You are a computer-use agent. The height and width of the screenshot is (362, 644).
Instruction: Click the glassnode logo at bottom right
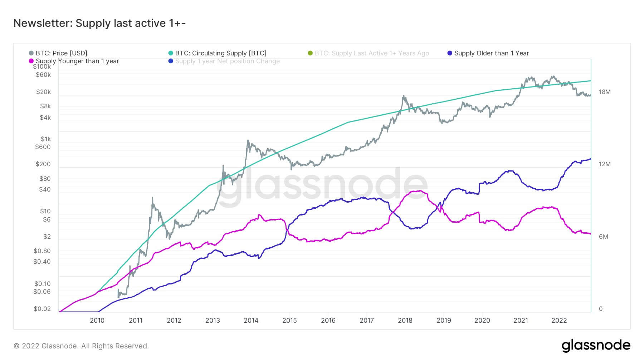[x=596, y=345]
